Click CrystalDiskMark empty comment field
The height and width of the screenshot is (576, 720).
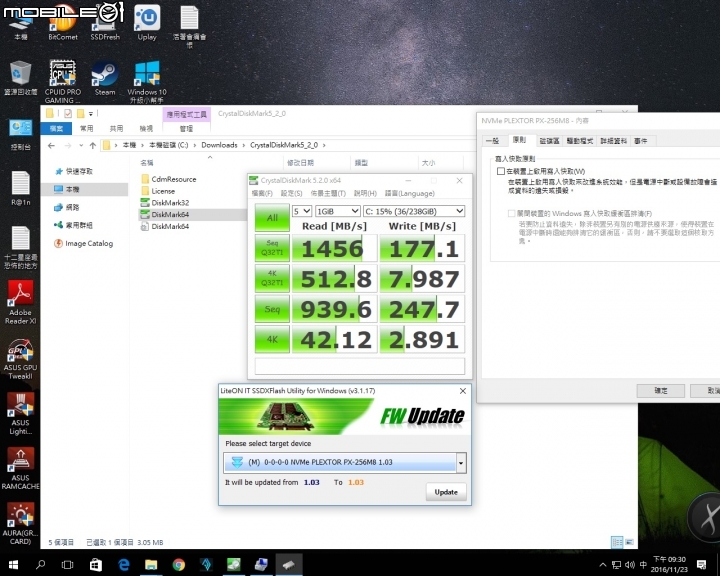(x=360, y=366)
